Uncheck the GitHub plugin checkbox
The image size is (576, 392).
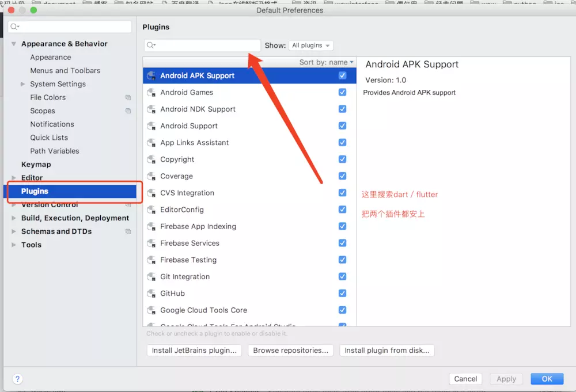pyautogui.click(x=342, y=293)
